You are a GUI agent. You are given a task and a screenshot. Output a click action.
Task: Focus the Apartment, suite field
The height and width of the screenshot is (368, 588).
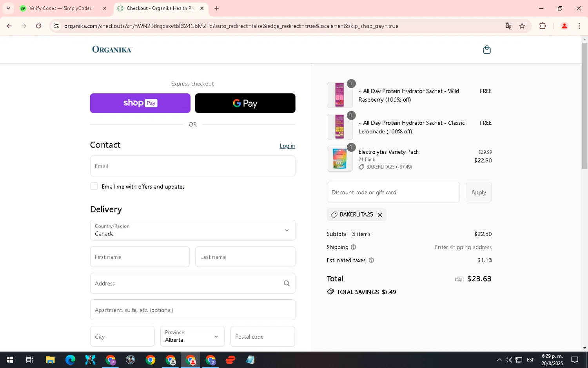click(x=192, y=310)
